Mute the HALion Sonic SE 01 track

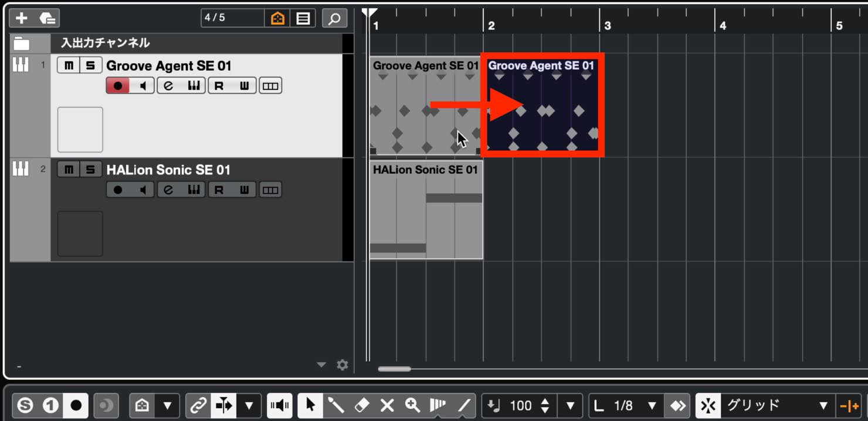[69, 170]
